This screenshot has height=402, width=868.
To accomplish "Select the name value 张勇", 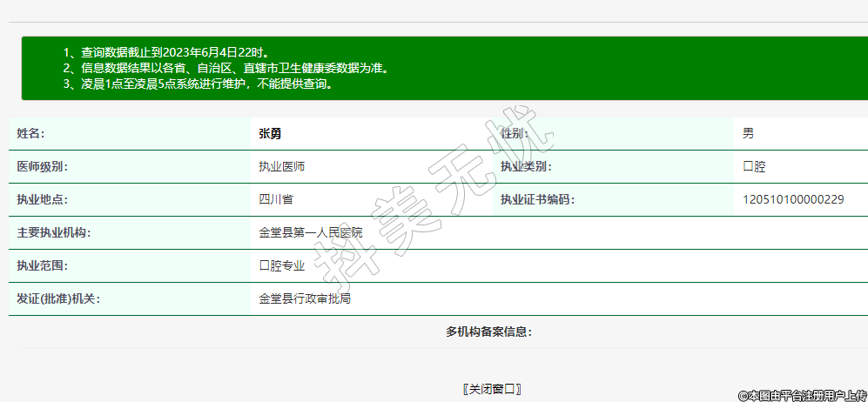I will point(270,134).
